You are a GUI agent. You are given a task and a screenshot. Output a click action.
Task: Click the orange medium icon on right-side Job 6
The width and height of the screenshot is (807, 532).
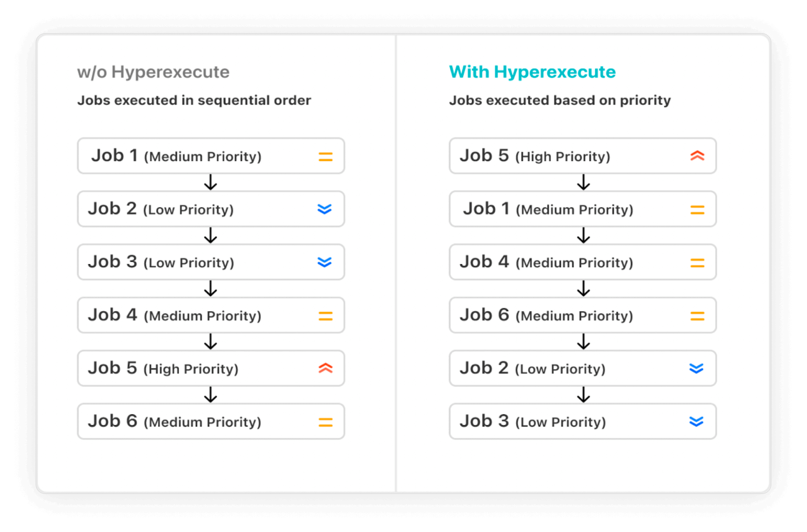coord(697,316)
